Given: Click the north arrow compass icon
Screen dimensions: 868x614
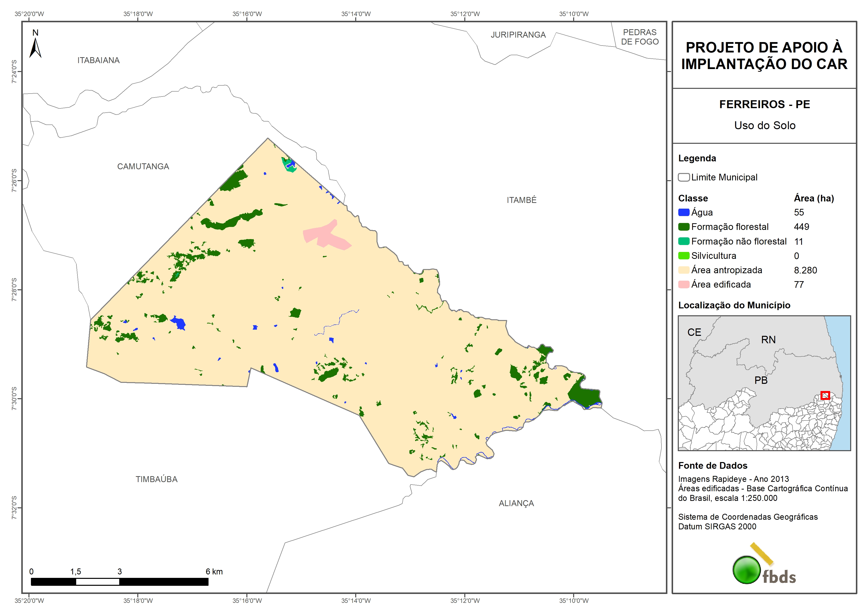Looking at the screenshot, I should click(x=35, y=47).
